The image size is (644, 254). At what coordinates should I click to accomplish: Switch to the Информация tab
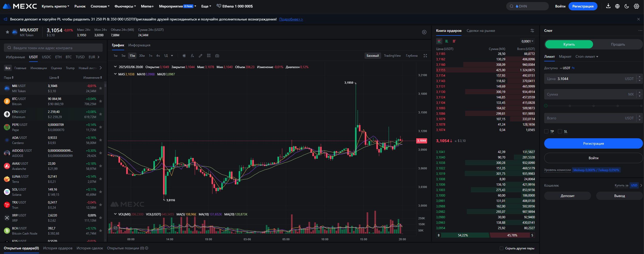pos(139,45)
